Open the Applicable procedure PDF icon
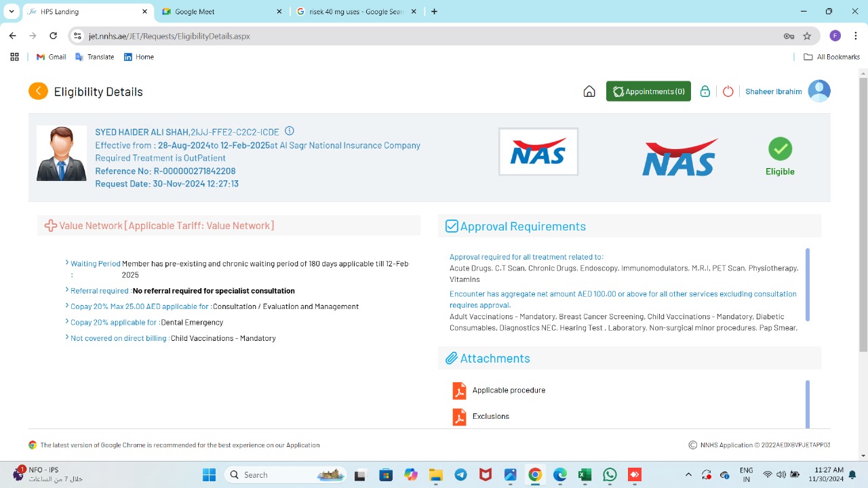 459,391
